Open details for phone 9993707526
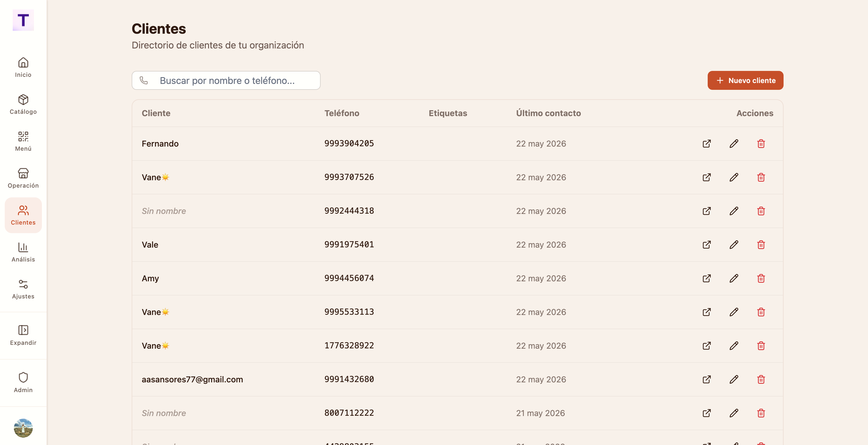The width and height of the screenshot is (868, 445). click(707, 177)
